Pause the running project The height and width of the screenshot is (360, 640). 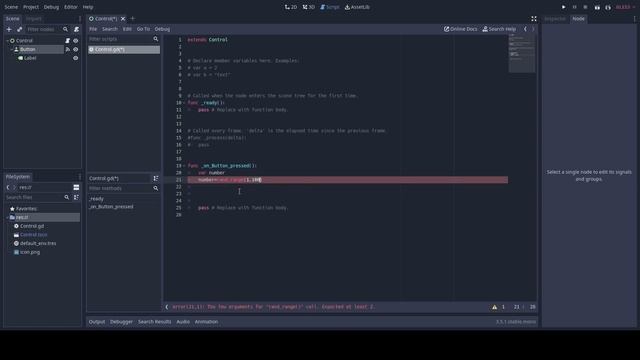(x=574, y=7)
